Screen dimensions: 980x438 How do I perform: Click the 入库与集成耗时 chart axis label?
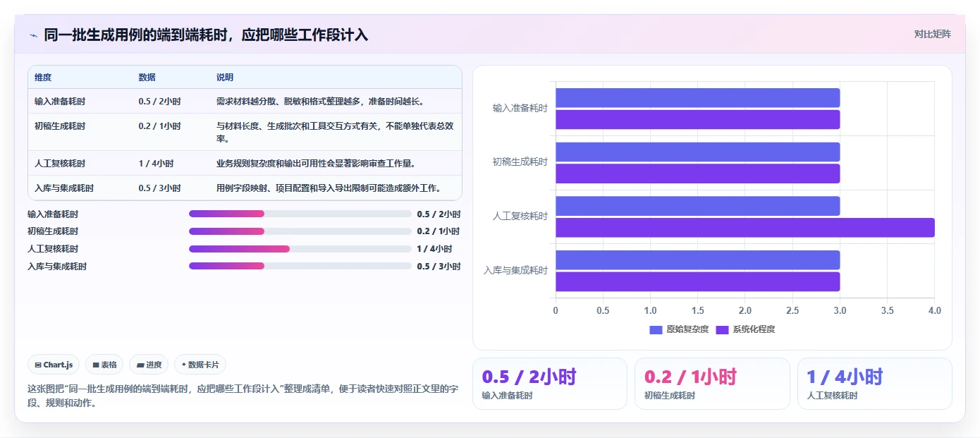[515, 270]
